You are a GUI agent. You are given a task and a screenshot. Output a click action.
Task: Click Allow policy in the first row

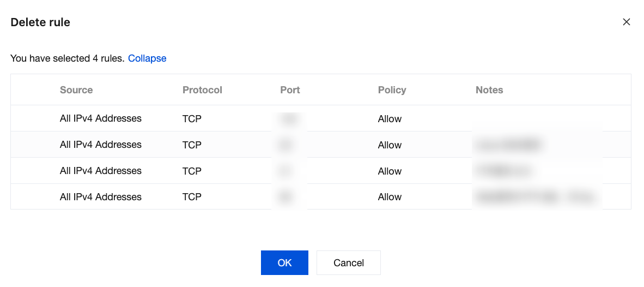[x=390, y=119]
